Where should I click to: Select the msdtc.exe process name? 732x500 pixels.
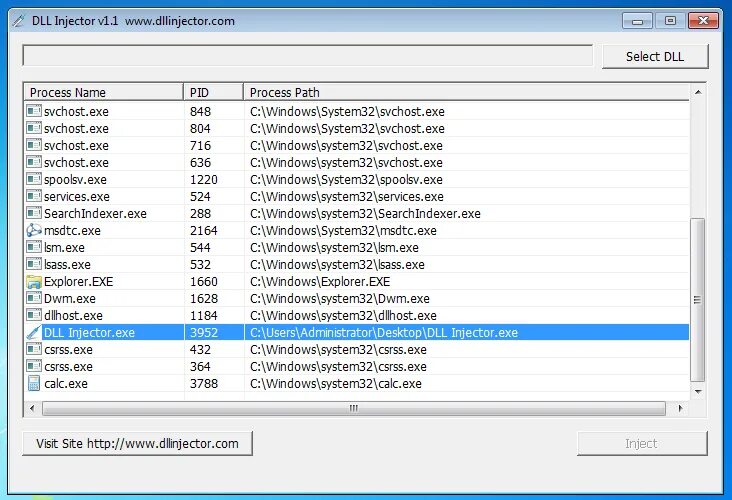tap(72, 231)
